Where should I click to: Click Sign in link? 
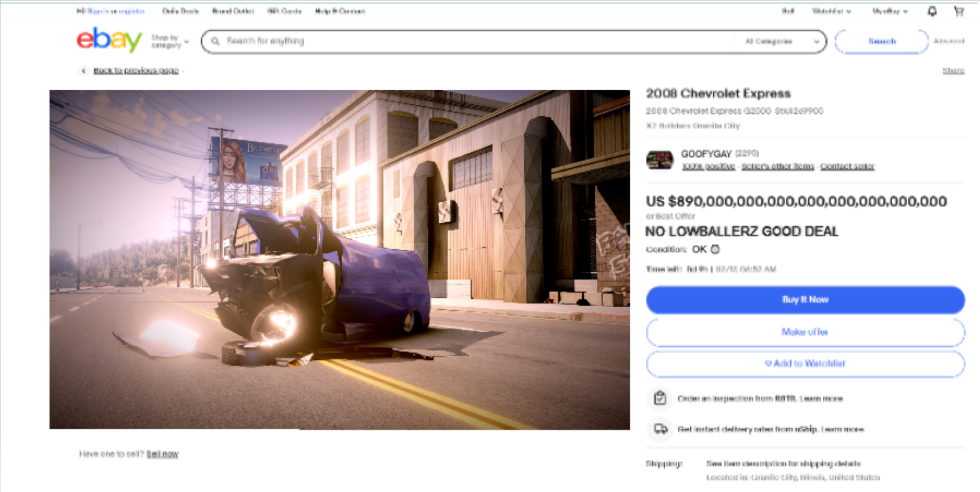point(98,11)
